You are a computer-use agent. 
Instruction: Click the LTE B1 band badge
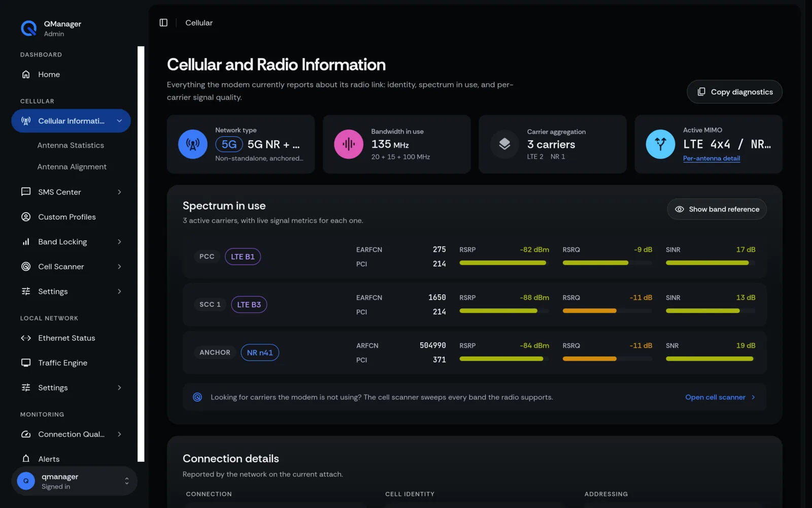click(x=243, y=257)
